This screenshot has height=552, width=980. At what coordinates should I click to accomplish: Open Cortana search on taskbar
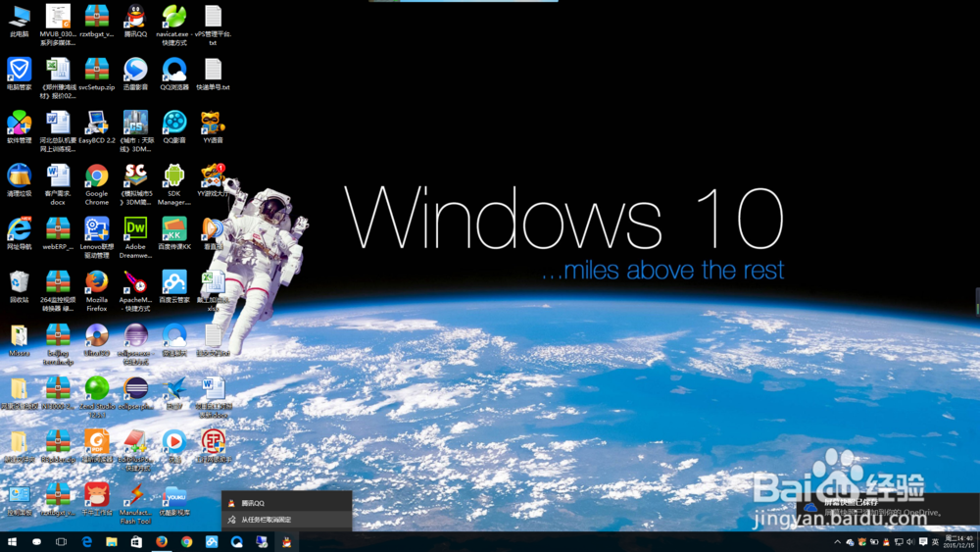click(x=36, y=542)
